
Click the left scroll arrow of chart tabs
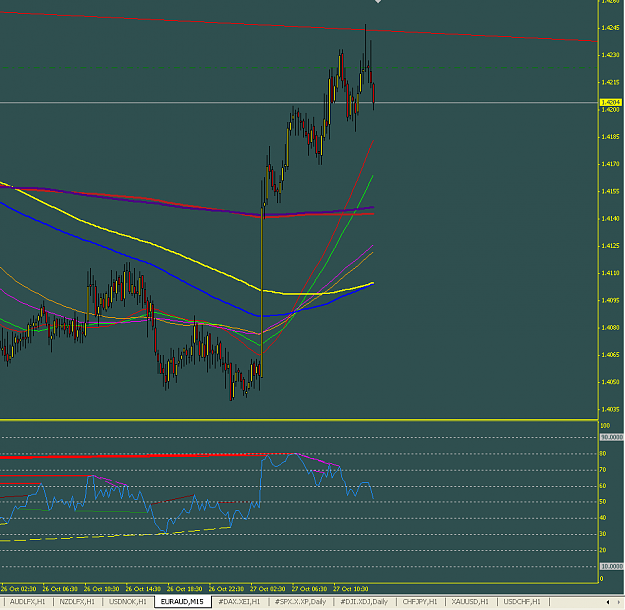[x=608, y=602]
